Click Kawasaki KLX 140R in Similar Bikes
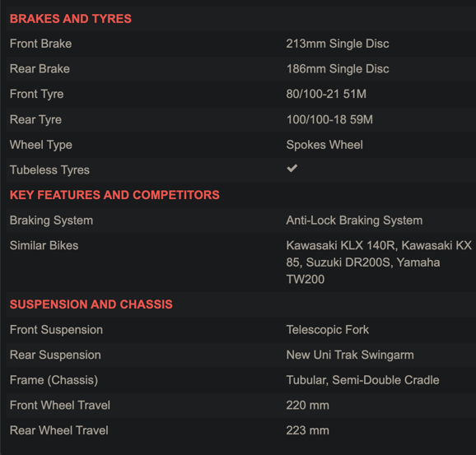Viewport: 476px width, 455px height. [342, 245]
